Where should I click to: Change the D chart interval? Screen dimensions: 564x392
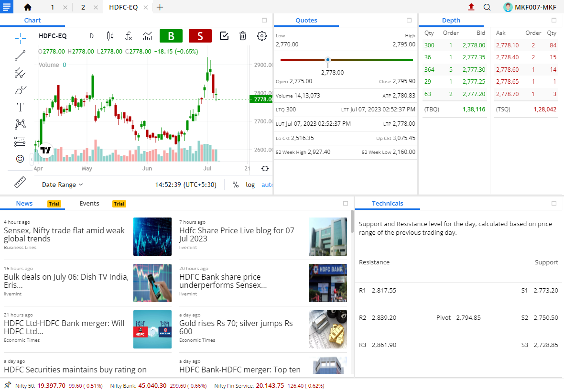pyautogui.click(x=91, y=36)
